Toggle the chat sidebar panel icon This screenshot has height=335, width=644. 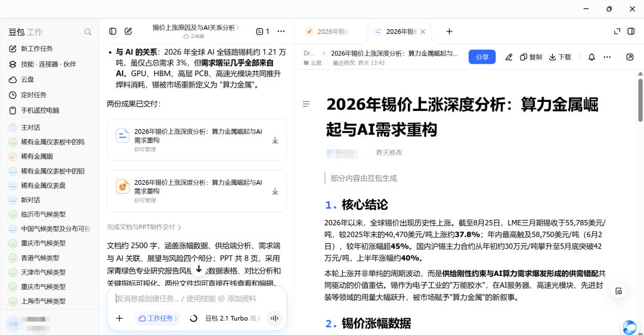(113, 31)
